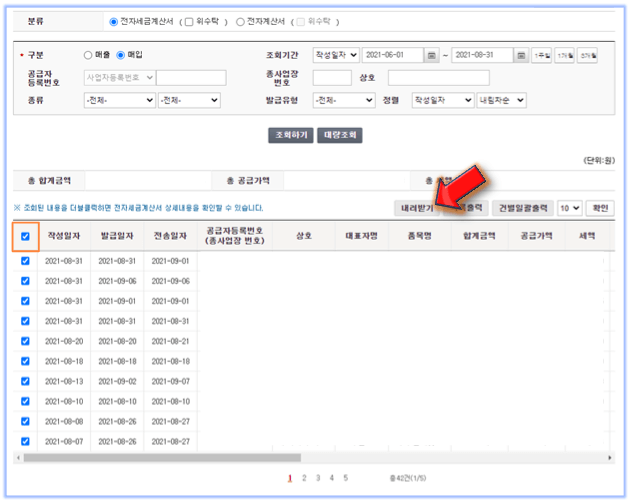Click 발급일자 cell 2021-09-02

coord(117,381)
